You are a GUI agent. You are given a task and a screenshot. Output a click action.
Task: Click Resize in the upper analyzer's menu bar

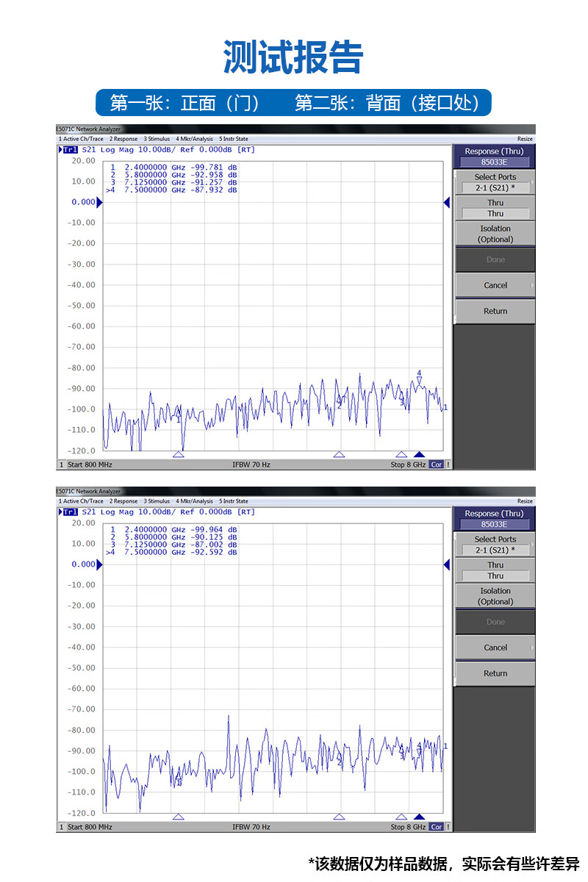point(525,139)
